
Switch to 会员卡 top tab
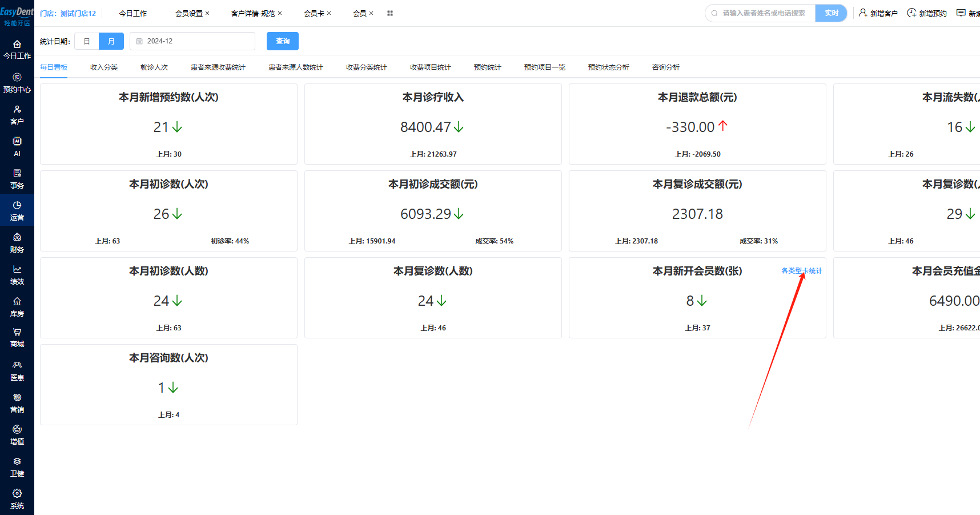click(x=314, y=13)
